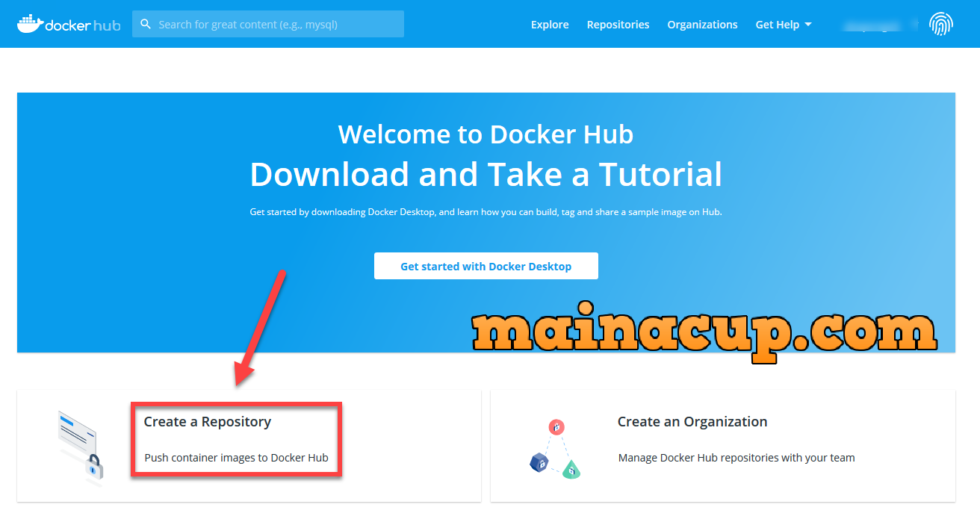Expand the Get Help dropdown

point(783,25)
